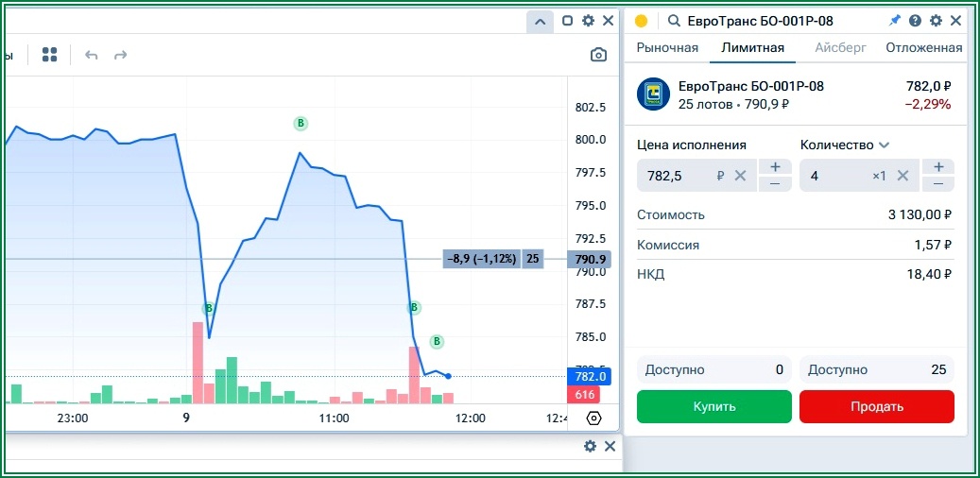Image resolution: width=980 pixels, height=478 pixels.
Task: Click the yellow link-group circle indicator
Action: [x=641, y=21]
